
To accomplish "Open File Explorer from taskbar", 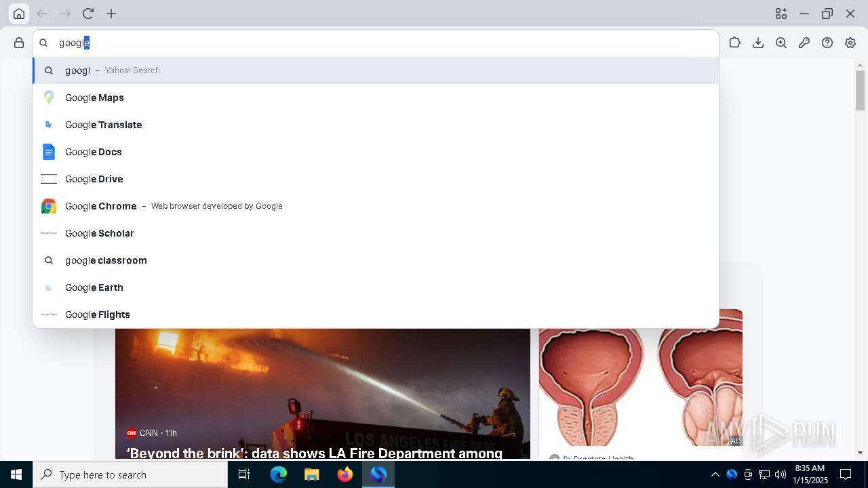I will 312,474.
